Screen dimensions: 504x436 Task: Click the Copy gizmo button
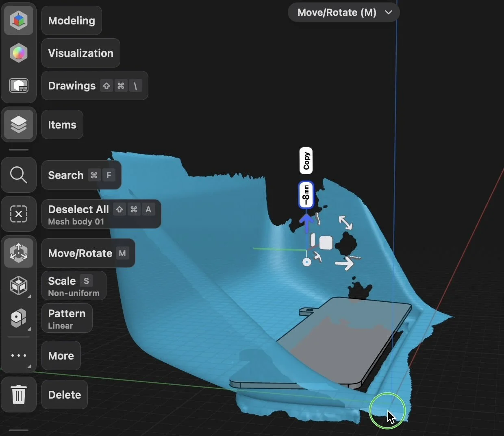306,161
